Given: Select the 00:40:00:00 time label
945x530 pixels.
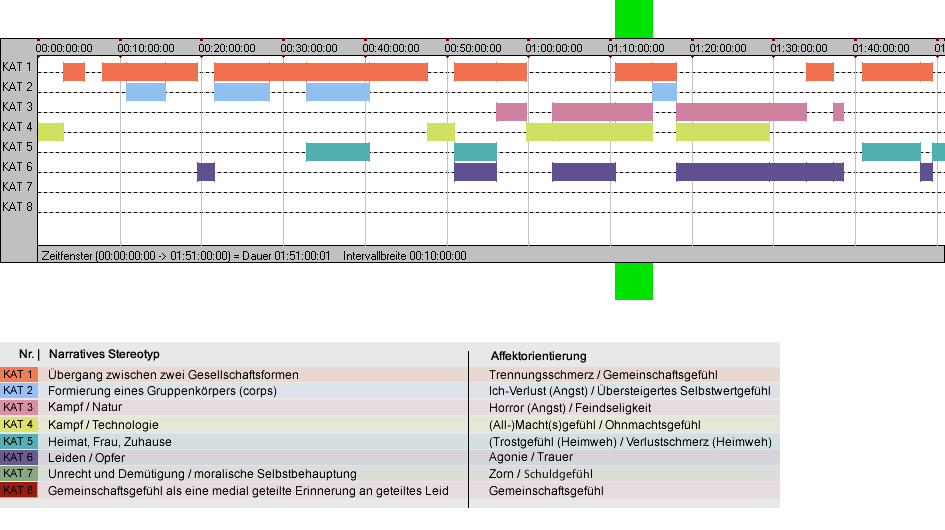Looking at the screenshot, I should [x=391, y=48].
